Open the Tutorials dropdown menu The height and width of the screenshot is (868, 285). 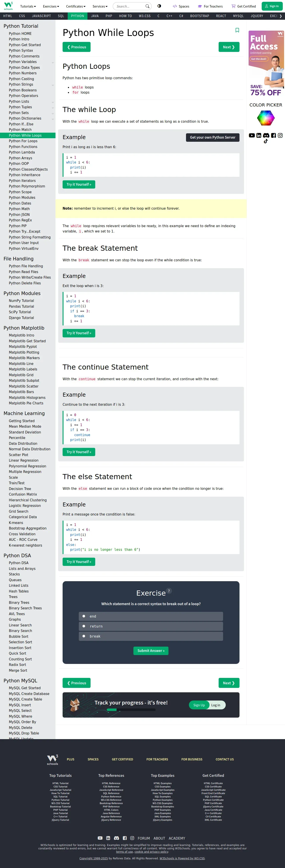28,6
